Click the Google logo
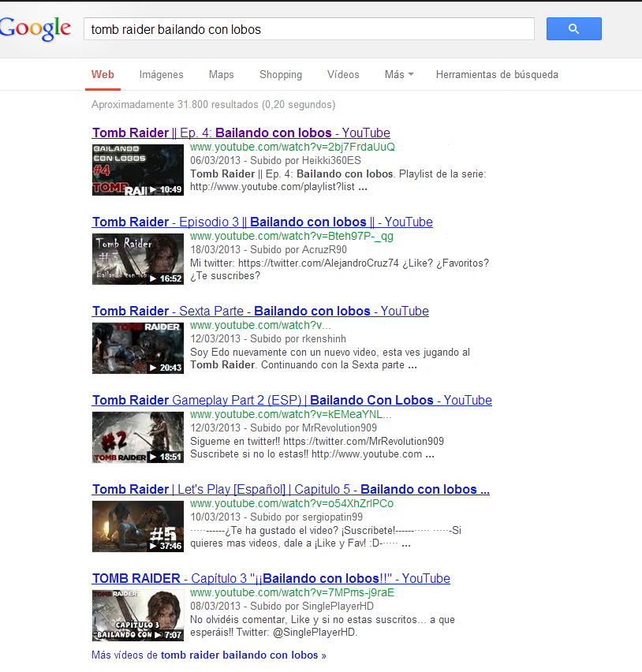This screenshot has width=642, height=672. coord(35,28)
